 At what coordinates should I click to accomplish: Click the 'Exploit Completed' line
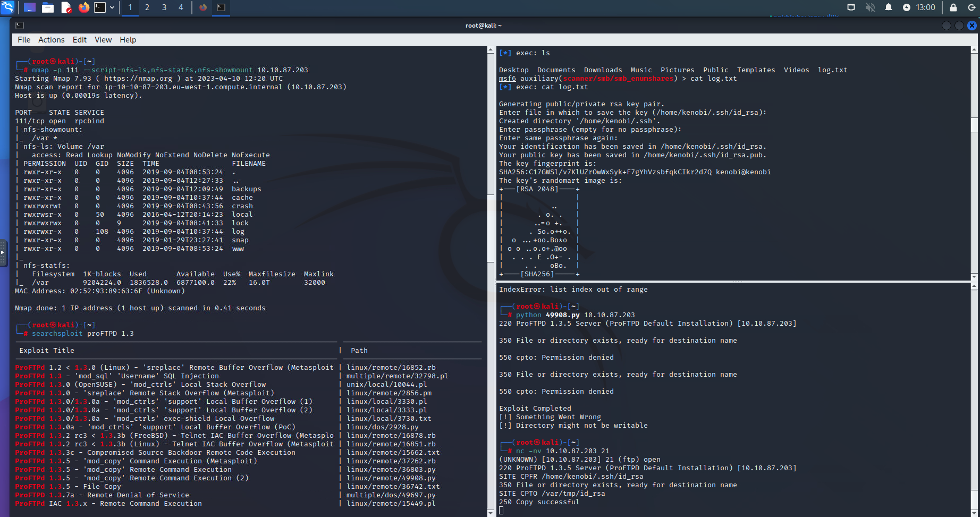coord(535,409)
